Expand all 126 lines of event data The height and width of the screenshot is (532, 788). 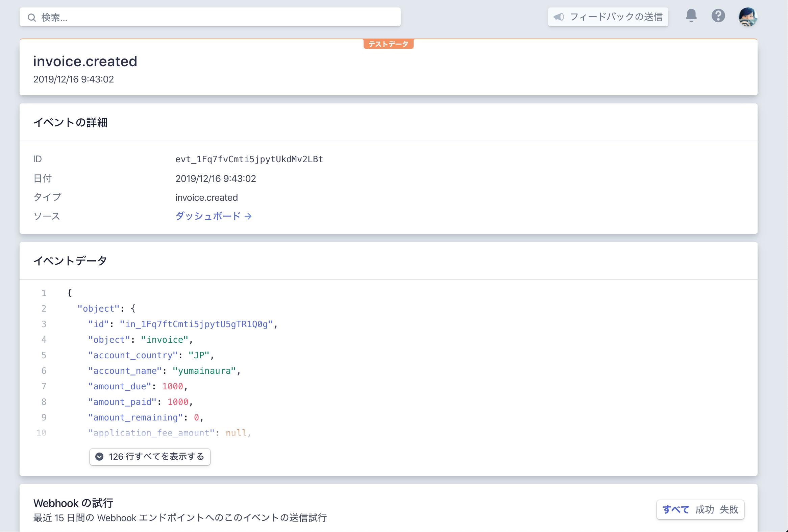tap(150, 457)
